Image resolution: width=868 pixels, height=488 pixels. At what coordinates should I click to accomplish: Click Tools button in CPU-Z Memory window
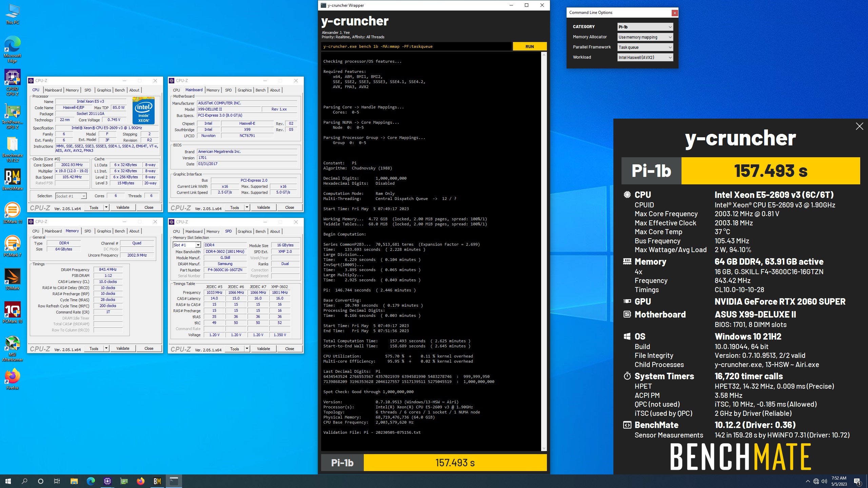point(94,348)
